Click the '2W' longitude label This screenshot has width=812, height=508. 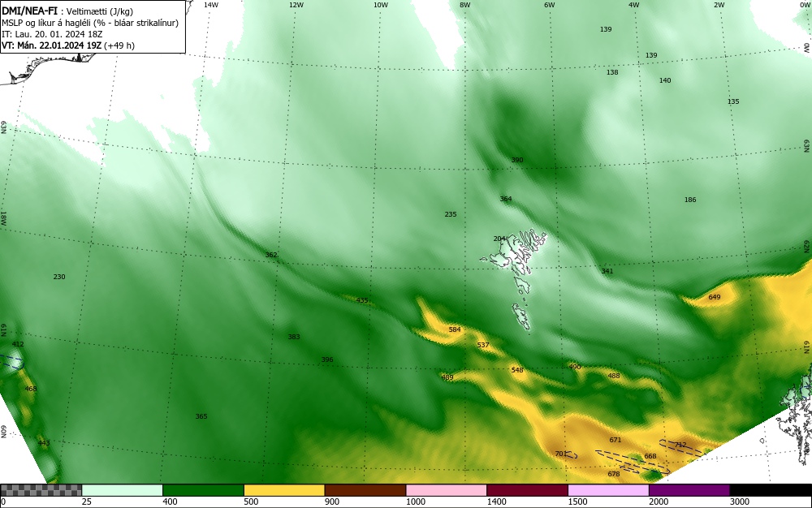pos(719,5)
